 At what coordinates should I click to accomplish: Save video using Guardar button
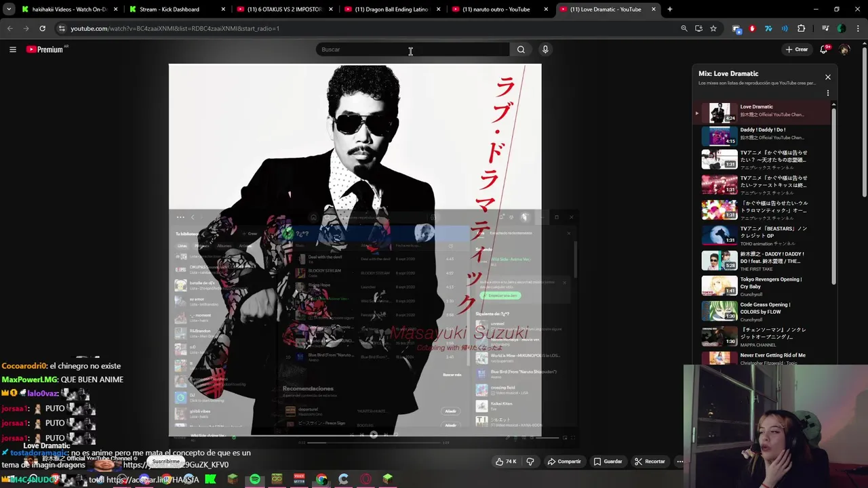click(x=608, y=462)
